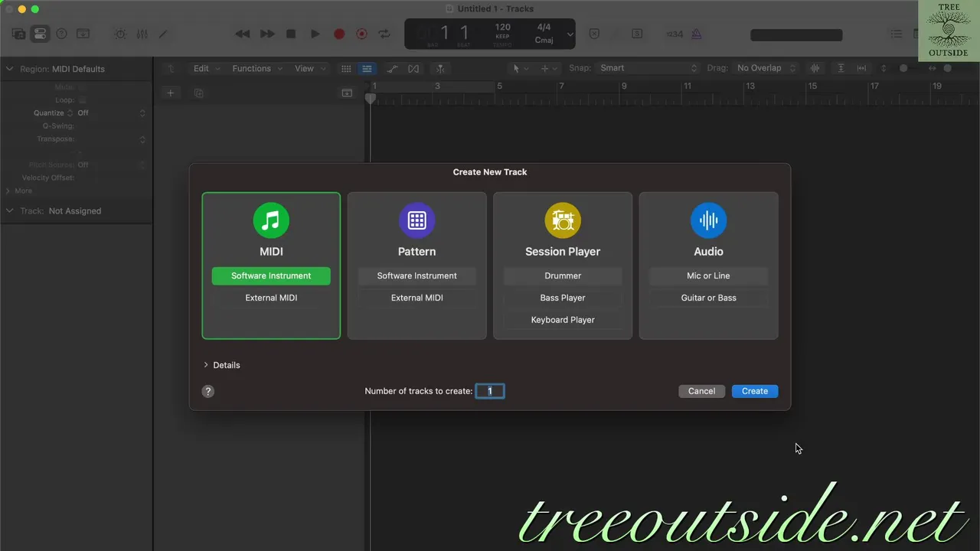Add a new track with plus button
Viewport: 980px width, 551px height.
click(x=171, y=93)
